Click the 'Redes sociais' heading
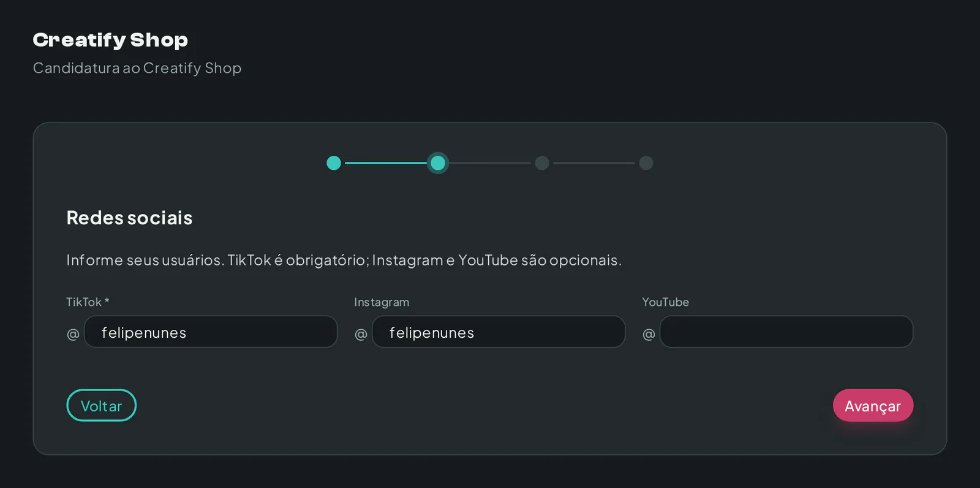Viewport: 980px width, 488px height. tap(129, 218)
